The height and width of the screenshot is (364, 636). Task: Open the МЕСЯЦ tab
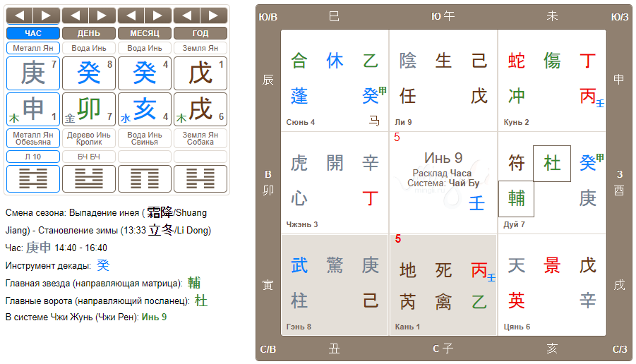(x=145, y=33)
